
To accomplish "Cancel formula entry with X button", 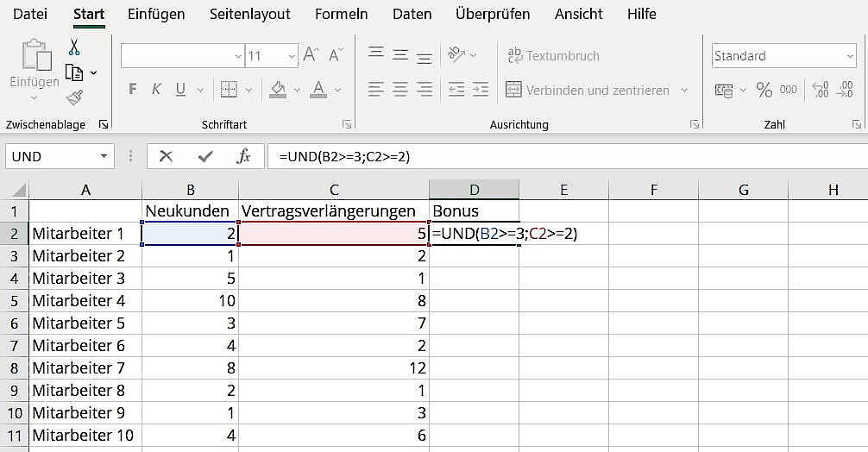I will 166,157.
